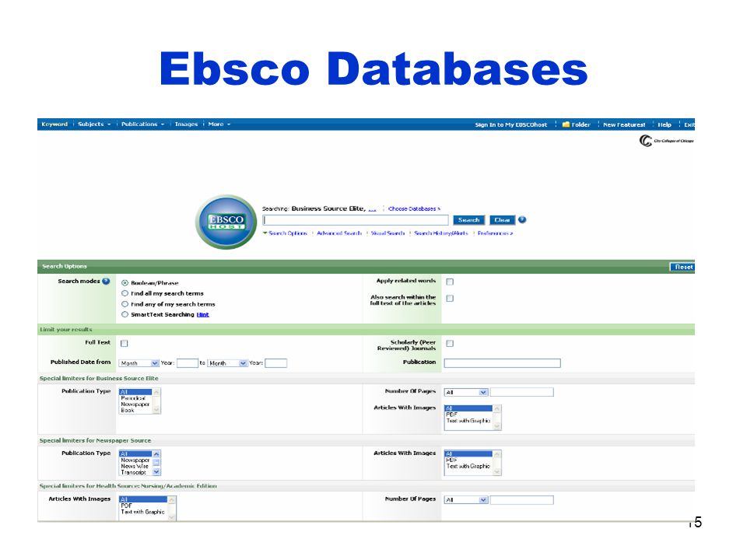Click the second Year field of Published Date
The width and height of the screenshot is (747, 560).
[275, 363]
